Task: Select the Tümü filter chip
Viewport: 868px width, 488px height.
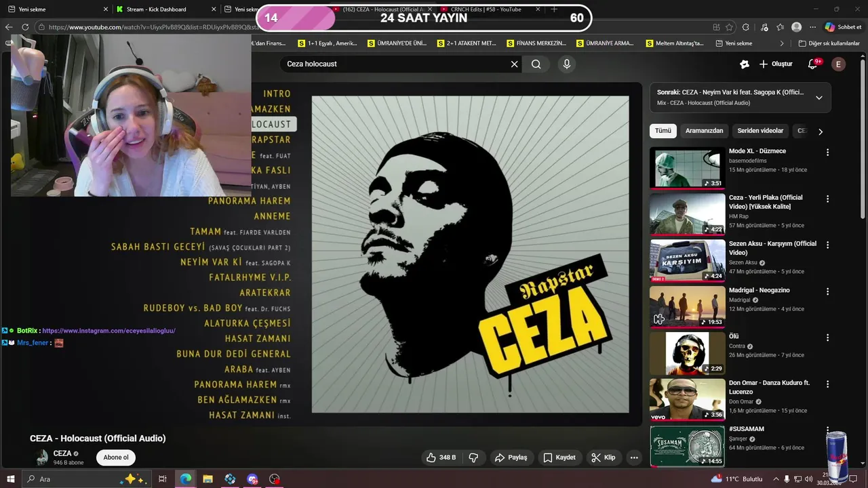Action: point(663,131)
